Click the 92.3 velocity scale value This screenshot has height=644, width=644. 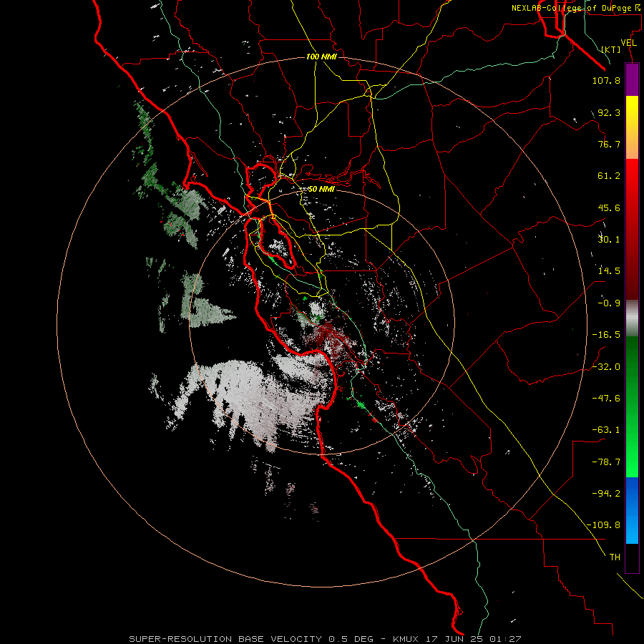click(609, 112)
